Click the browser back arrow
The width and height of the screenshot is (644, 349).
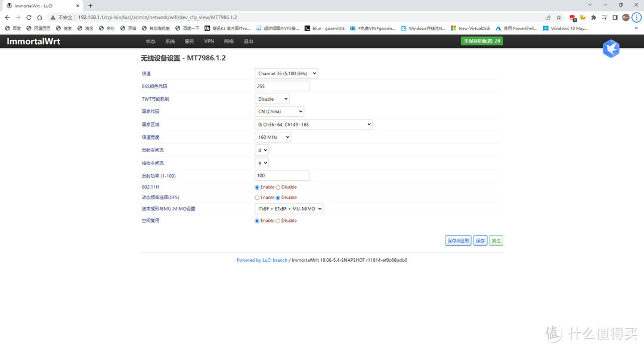(x=7, y=17)
